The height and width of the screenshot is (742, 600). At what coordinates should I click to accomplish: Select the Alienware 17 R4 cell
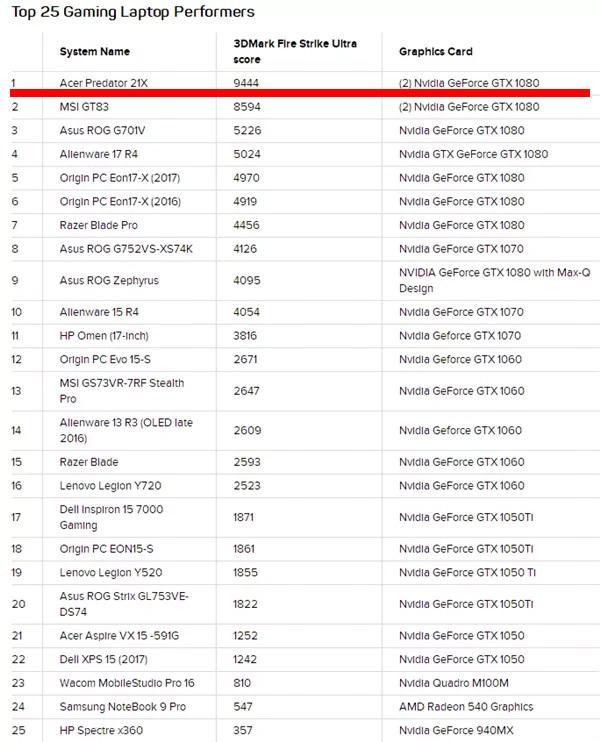[98, 154]
